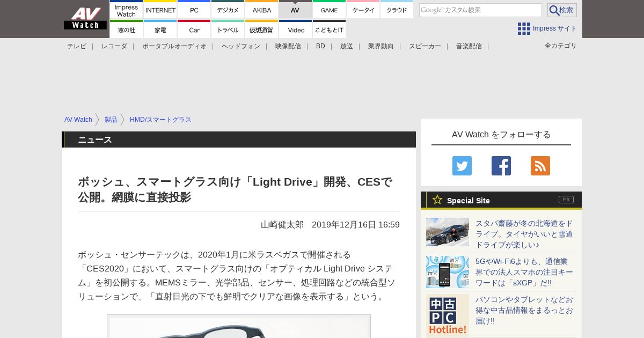The image size is (644, 338).
Task: Go to the ポータブルオーディオ category
Action: (x=174, y=46)
